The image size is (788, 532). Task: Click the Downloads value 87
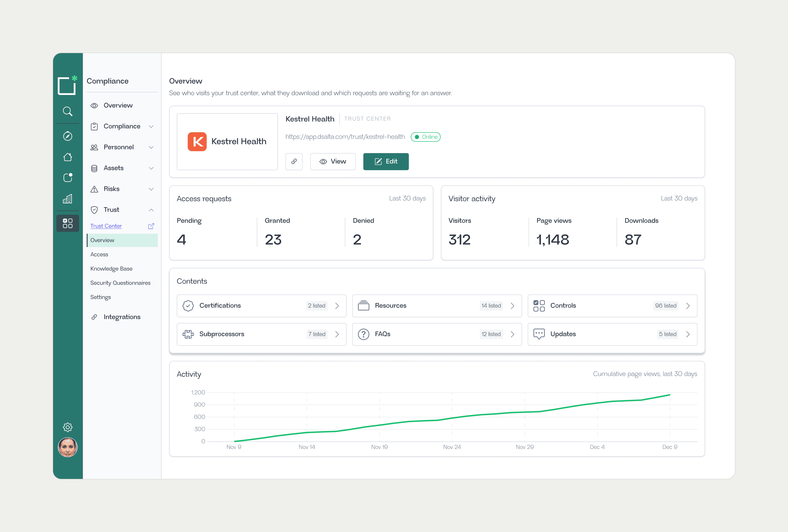pos(633,240)
